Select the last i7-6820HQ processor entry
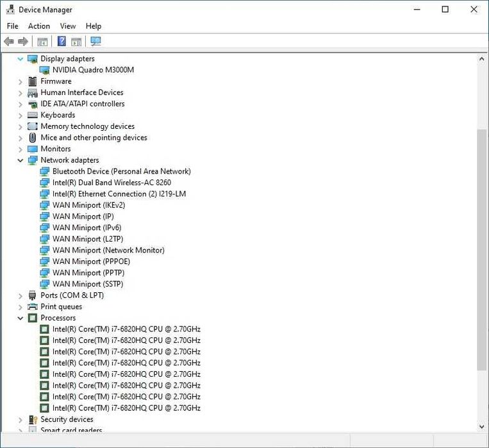The height and width of the screenshot is (448, 489). [x=126, y=408]
